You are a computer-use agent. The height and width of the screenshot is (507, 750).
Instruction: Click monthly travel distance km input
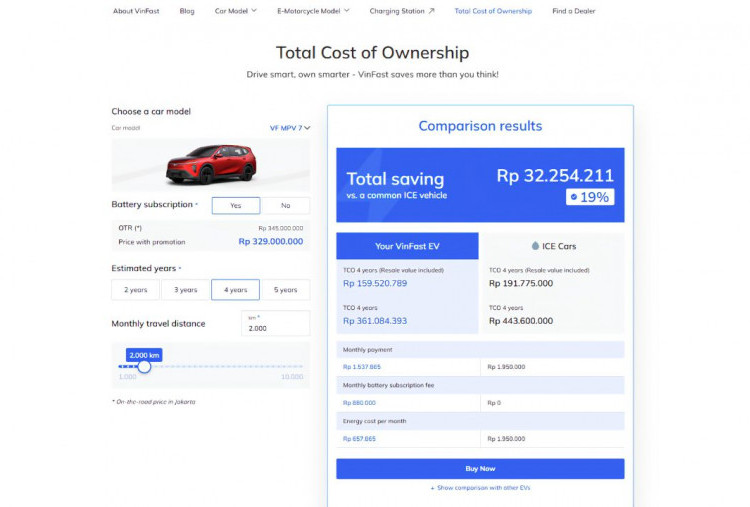276,323
